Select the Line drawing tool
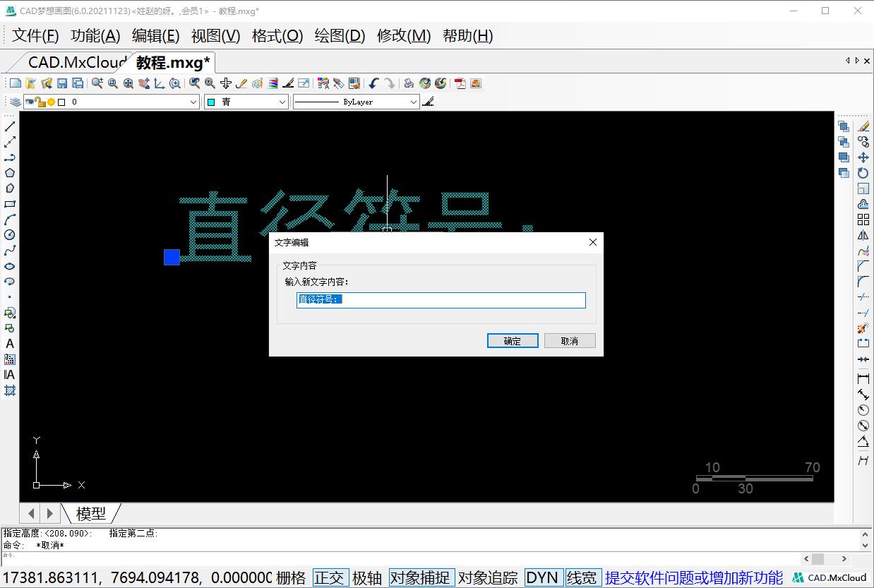 tap(10, 126)
